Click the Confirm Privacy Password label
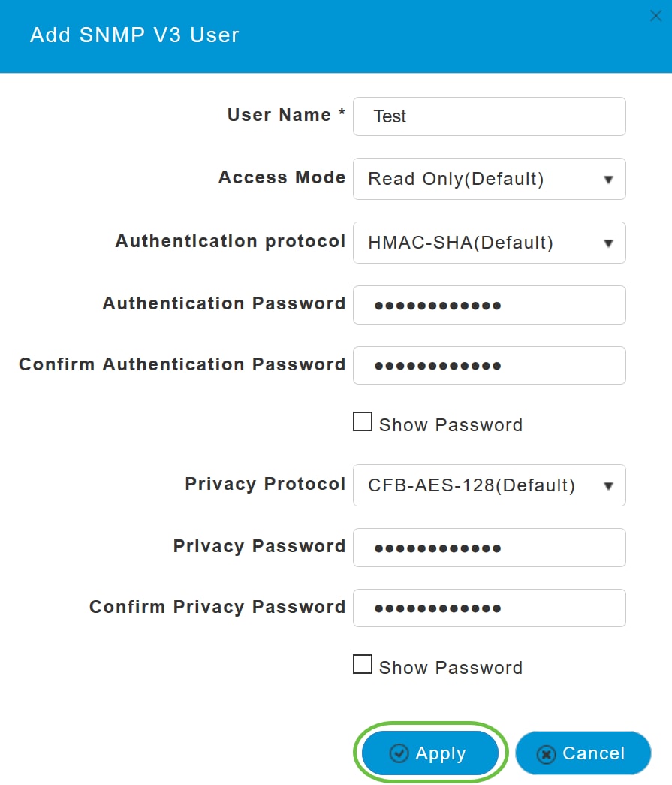Screen dimensions: 672x785 point(217,607)
